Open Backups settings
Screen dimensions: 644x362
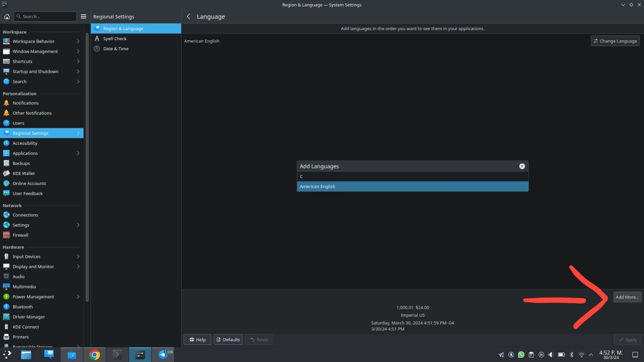click(x=42, y=163)
